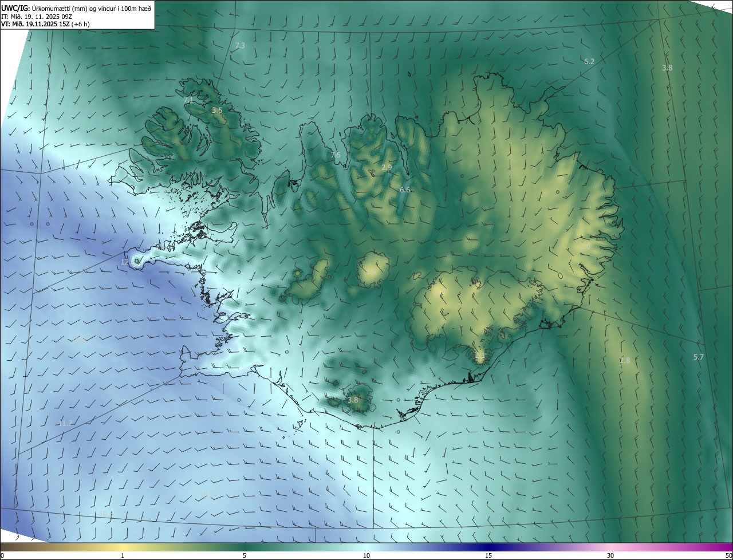Screen dimensions: 733x560
Task: Click the 1 tick label on the color scale
Action: [123, 556]
